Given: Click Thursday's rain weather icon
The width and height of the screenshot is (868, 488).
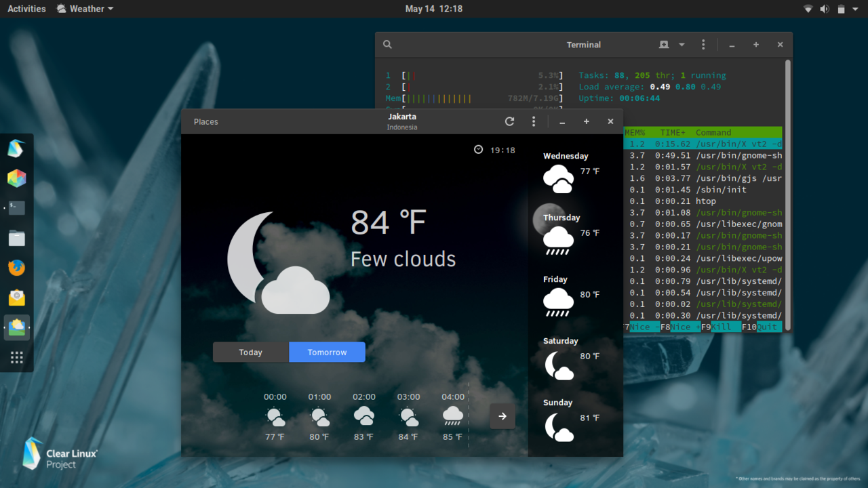Looking at the screenshot, I should point(558,241).
